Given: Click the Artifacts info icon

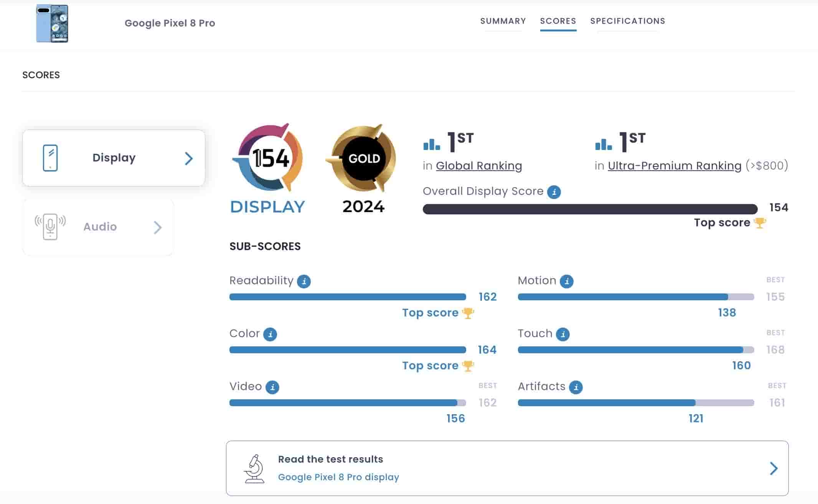Looking at the screenshot, I should coord(576,387).
